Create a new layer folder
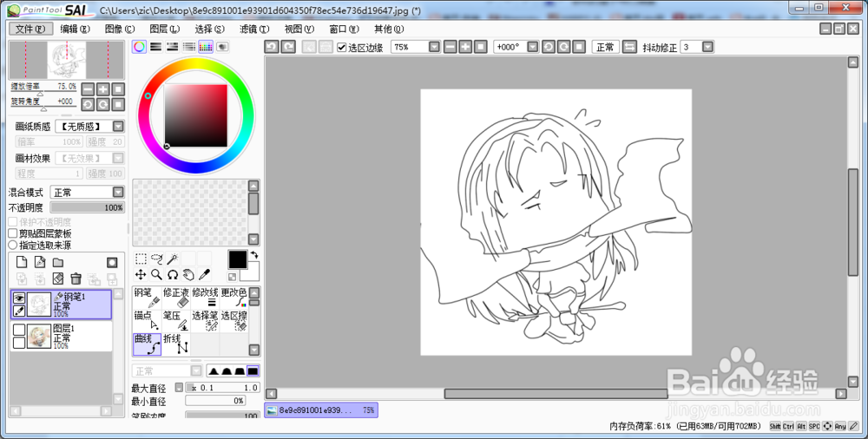This screenshot has width=868, height=439. coord(58,262)
